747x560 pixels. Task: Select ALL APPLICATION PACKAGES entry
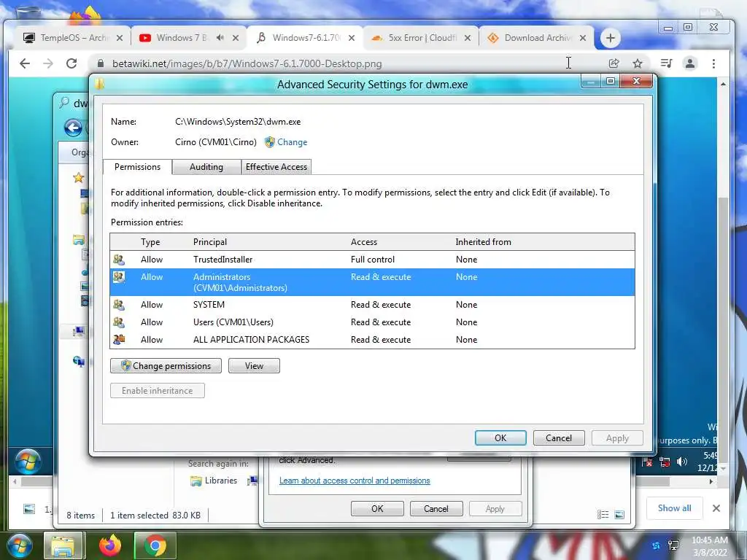point(372,340)
